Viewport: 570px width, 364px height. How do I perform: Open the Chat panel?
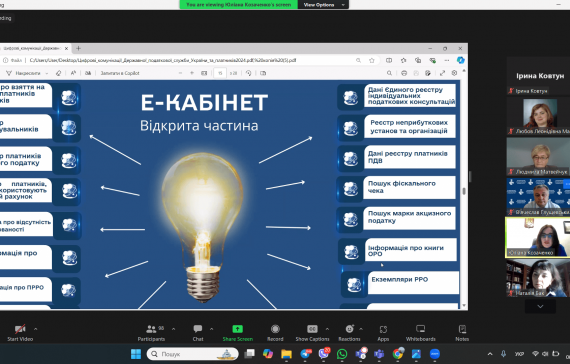click(x=198, y=333)
